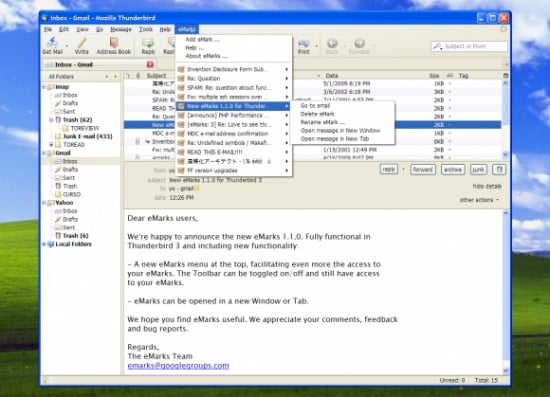Click the junk button in message header

coord(478,169)
